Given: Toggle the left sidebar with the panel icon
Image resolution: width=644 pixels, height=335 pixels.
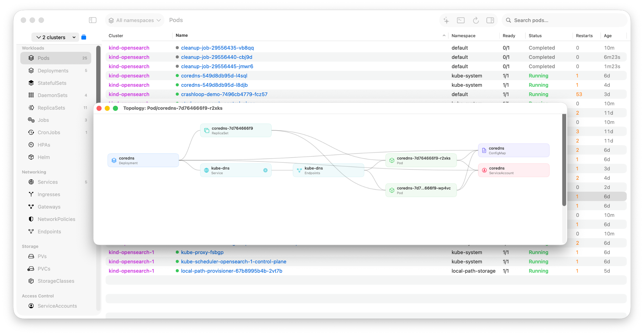Looking at the screenshot, I should coord(93,20).
